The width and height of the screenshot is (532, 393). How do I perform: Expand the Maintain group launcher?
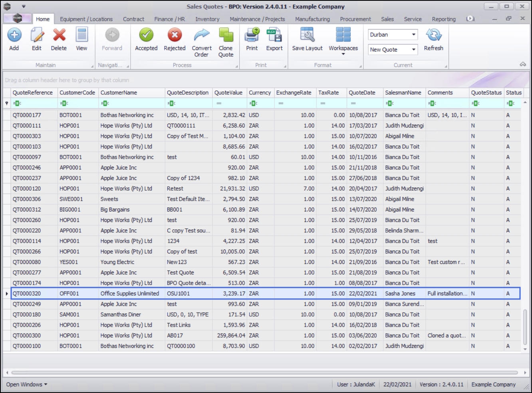[92, 66]
